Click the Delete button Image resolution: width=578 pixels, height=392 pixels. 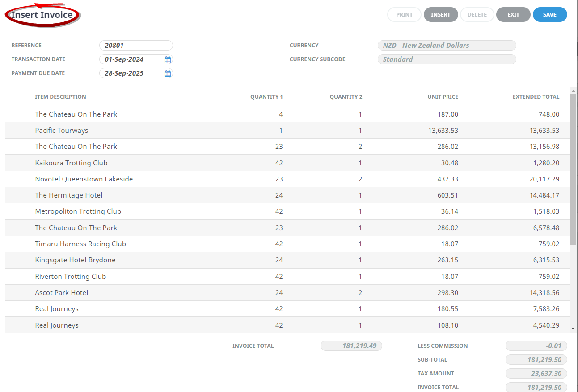[477, 15]
